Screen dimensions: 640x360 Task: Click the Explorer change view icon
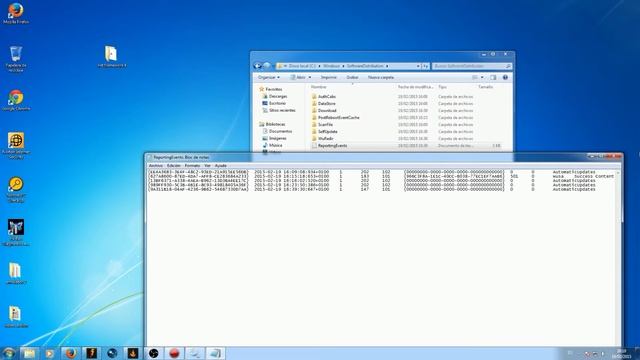point(475,77)
